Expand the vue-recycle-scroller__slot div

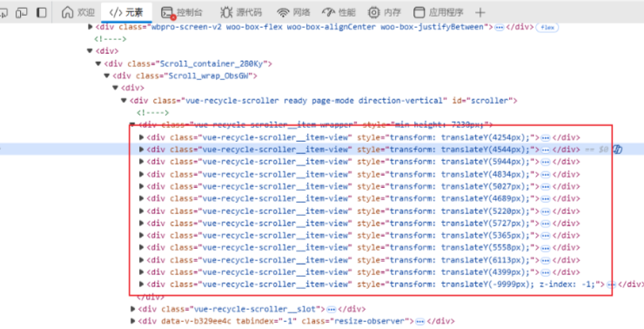(132, 309)
